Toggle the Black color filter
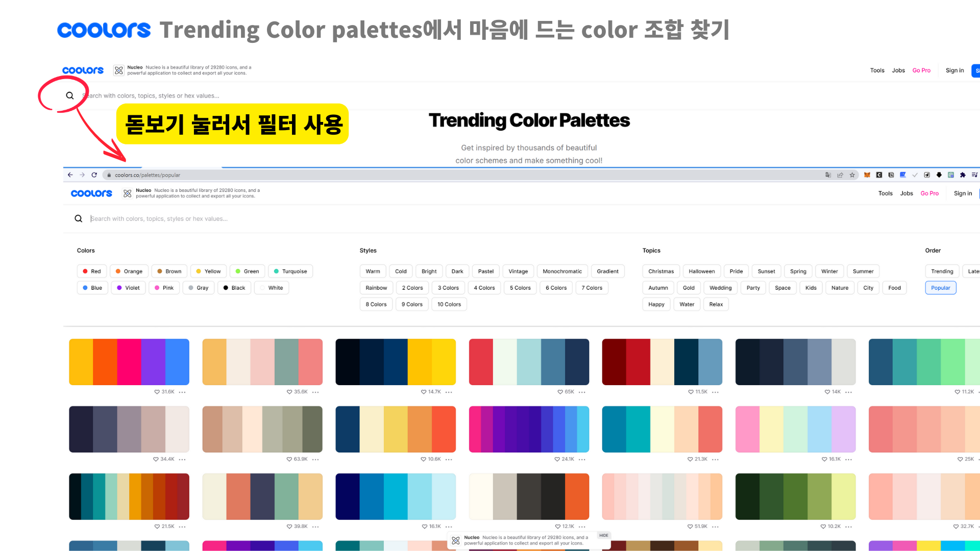 pos(234,288)
